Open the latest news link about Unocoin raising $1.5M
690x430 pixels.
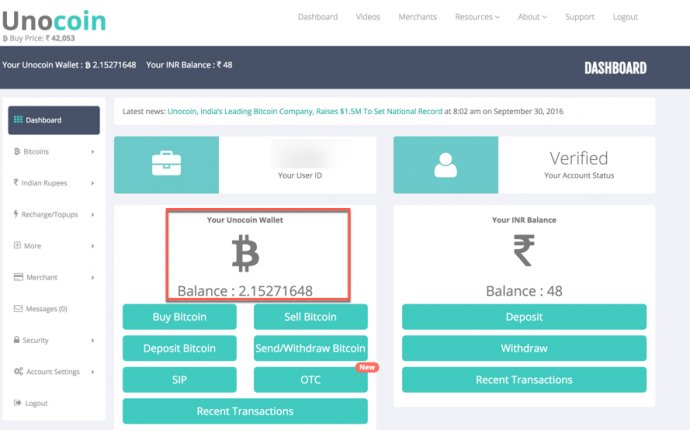pos(305,111)
